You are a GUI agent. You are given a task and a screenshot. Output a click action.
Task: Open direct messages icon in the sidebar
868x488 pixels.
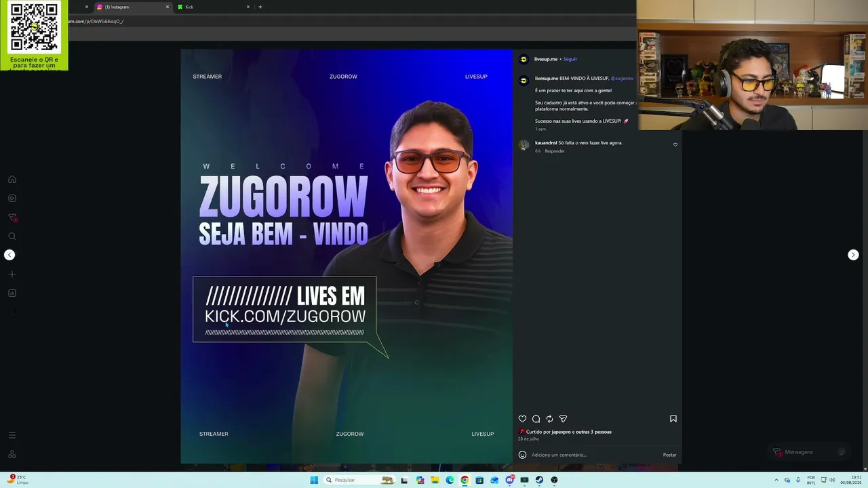12,218
